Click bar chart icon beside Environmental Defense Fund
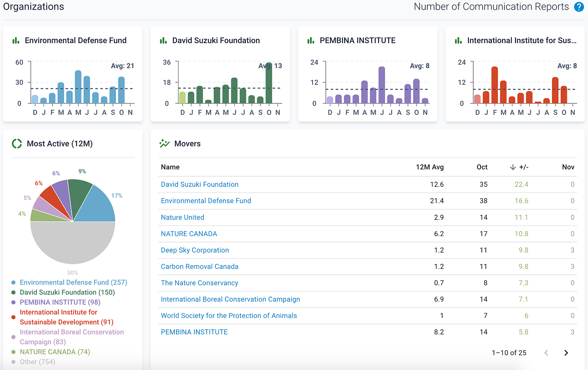 [16, 40]
